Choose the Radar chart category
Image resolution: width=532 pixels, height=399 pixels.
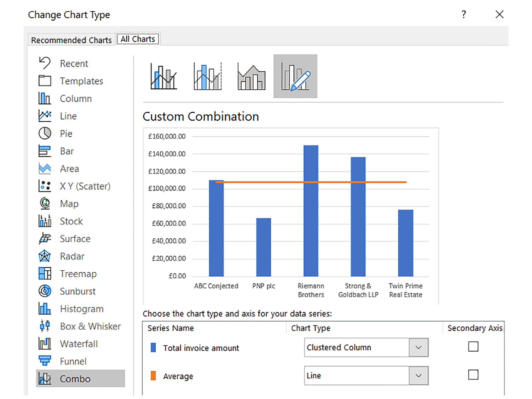point(72,256)
